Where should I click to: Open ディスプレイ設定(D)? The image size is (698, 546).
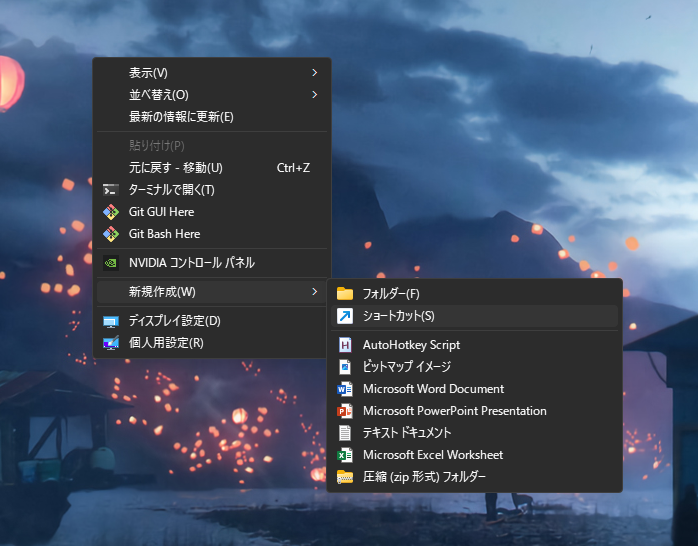[x=212, y=321]
